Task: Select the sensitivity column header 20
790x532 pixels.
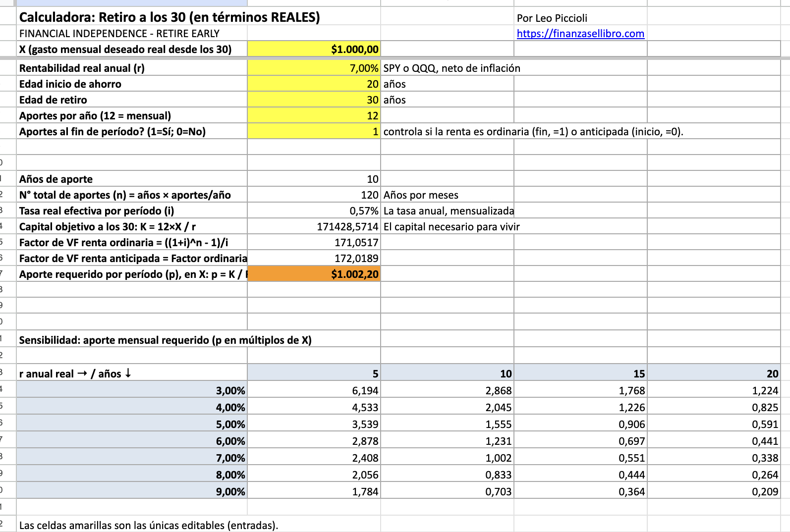Action: (714, 372)
